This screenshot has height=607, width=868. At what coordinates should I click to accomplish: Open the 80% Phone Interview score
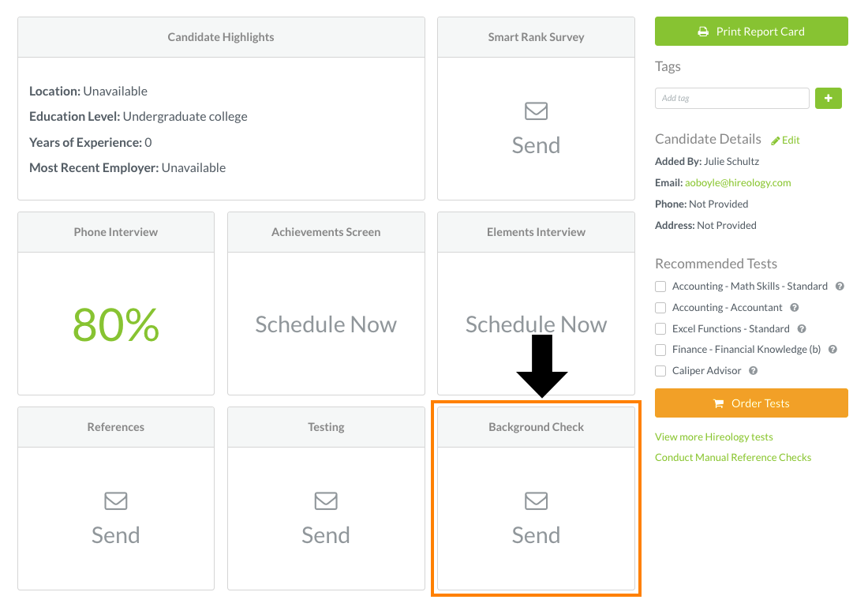[x=116, y=324]
